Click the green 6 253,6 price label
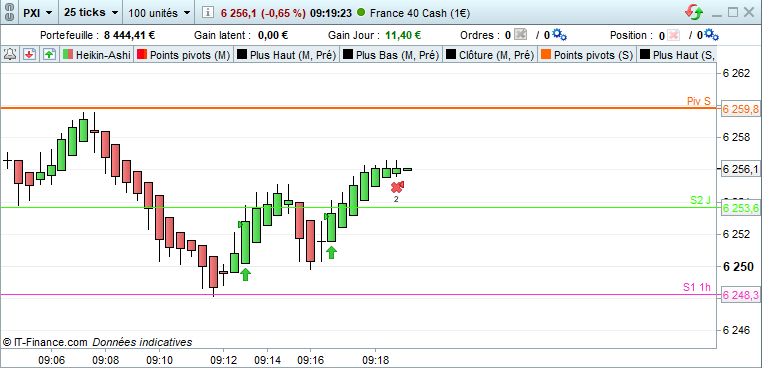The image size is (762, 368). [x=741, y=209]
